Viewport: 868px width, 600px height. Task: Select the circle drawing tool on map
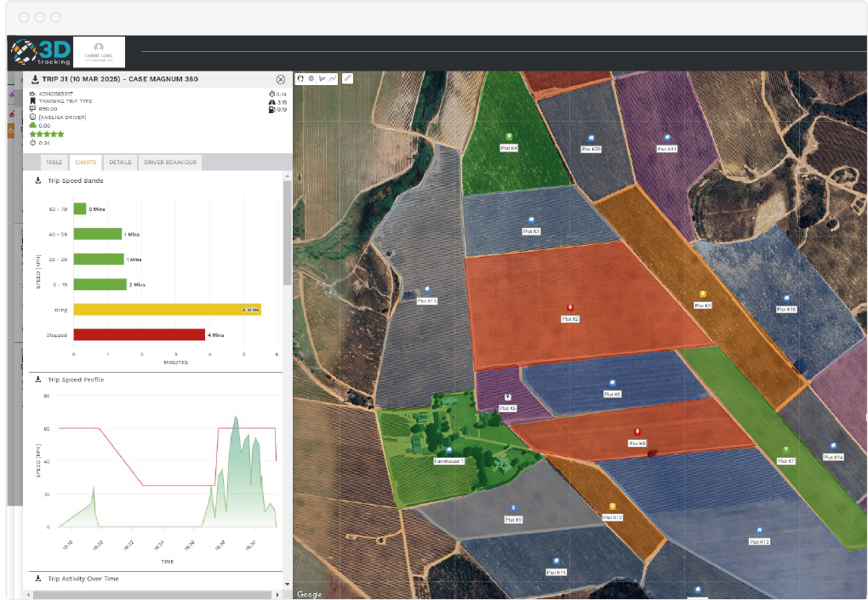pos(311,78)
